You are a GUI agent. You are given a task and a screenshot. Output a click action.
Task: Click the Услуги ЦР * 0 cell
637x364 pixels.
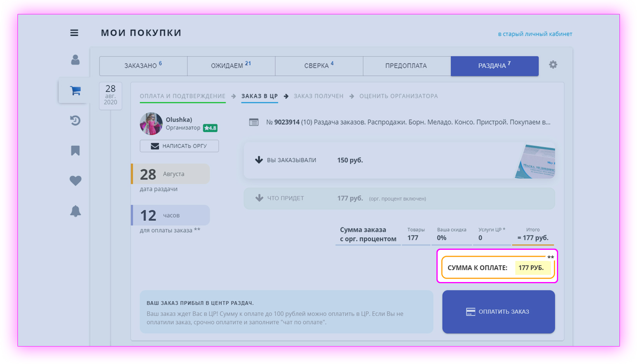[492, 235]
